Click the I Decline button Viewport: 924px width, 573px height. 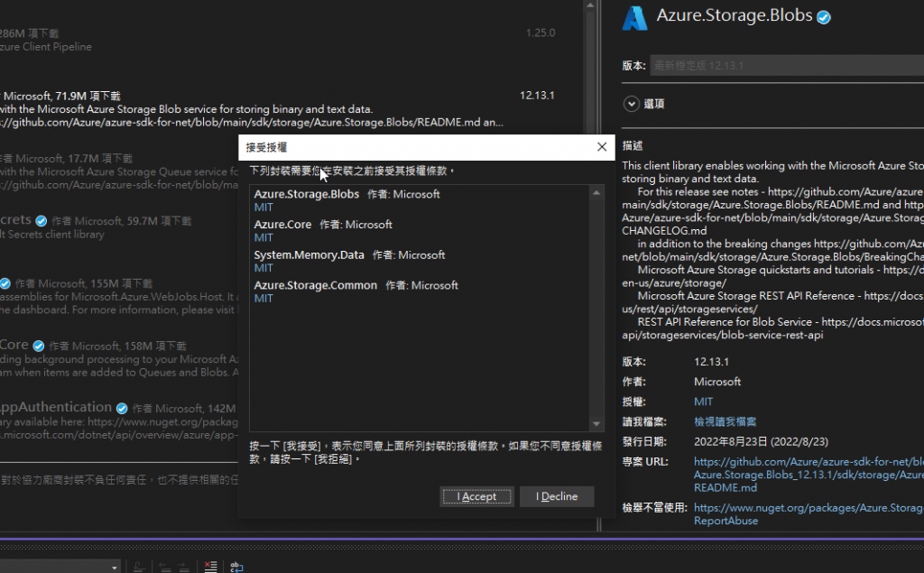(556, 496)
